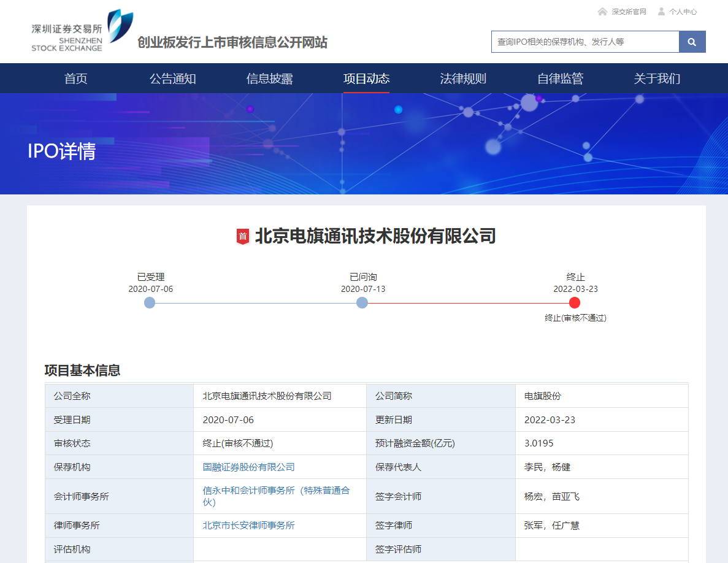728x563 pixels.
Task: Open the 深交所官网 link
Action: 629,12
